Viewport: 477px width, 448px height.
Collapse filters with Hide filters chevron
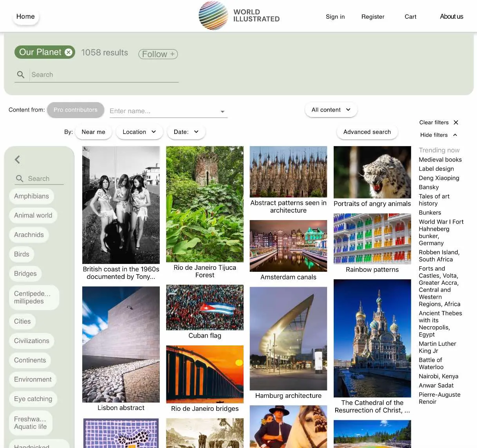455,135
